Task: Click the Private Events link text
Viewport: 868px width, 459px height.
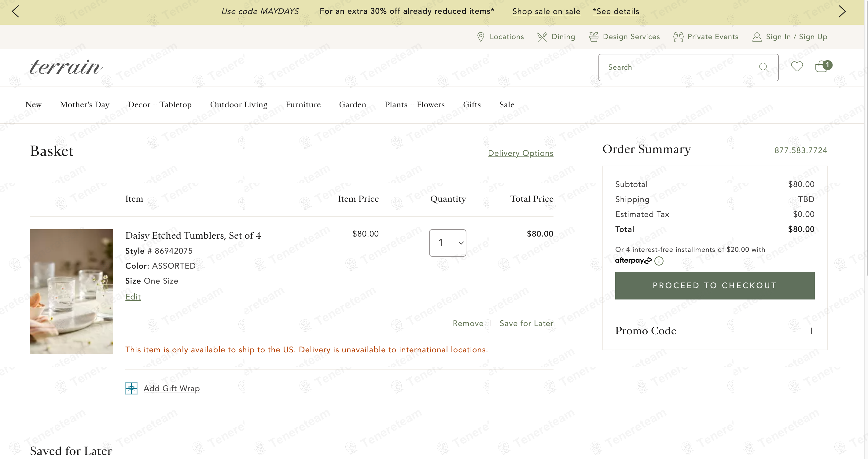Action: tap(713, 37)
